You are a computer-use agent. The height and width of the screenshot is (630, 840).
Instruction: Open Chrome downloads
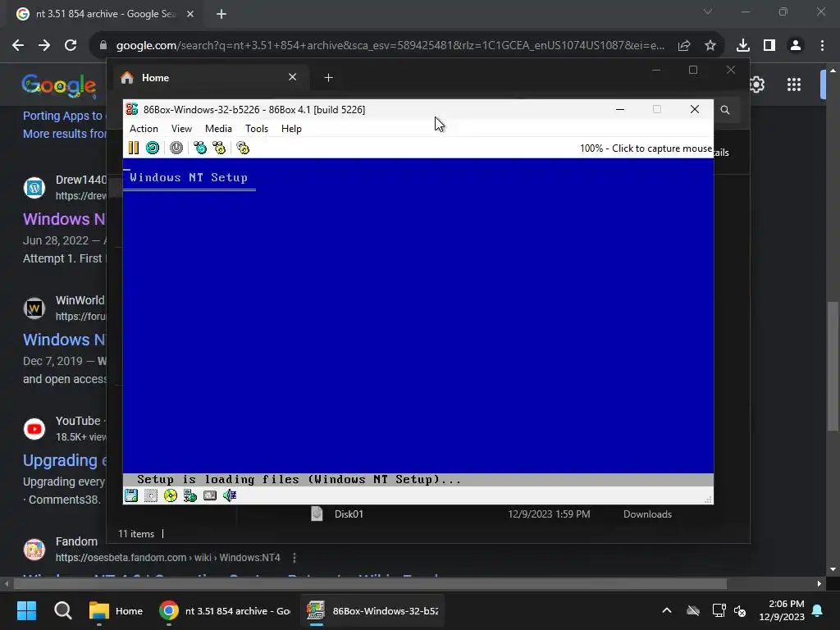click(743, 46)
